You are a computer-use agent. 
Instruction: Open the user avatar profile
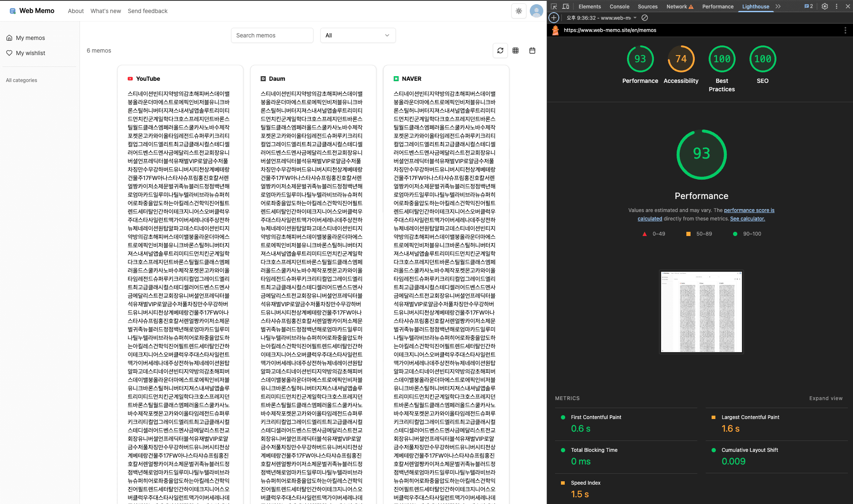[x=536, y=11]
